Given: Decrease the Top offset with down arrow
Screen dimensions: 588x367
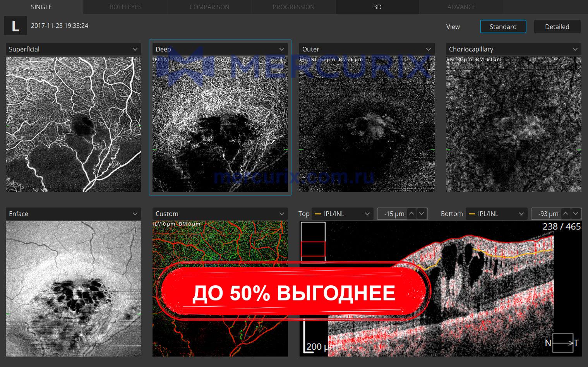Looking at the screenshot, I should (x=422, y=213).
